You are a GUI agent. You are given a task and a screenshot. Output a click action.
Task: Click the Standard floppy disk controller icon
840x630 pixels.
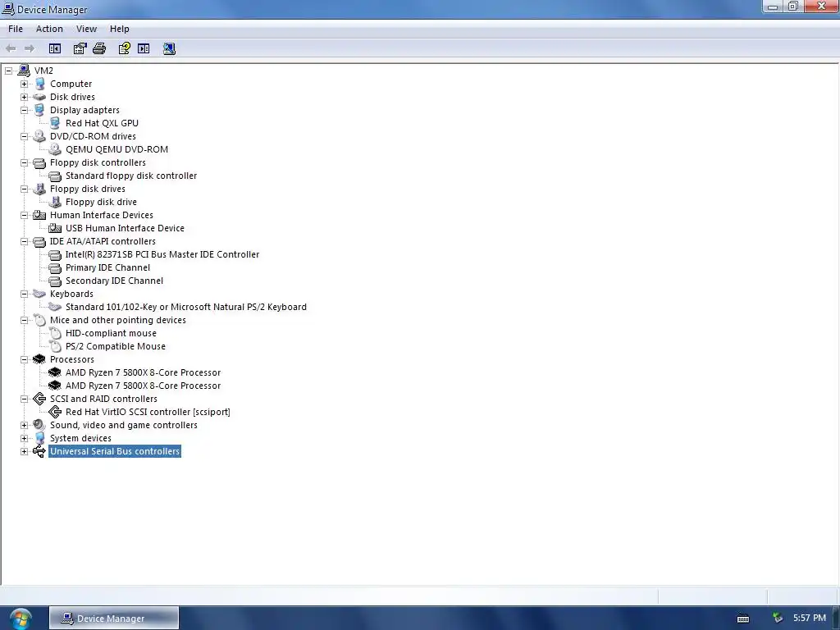55,176
